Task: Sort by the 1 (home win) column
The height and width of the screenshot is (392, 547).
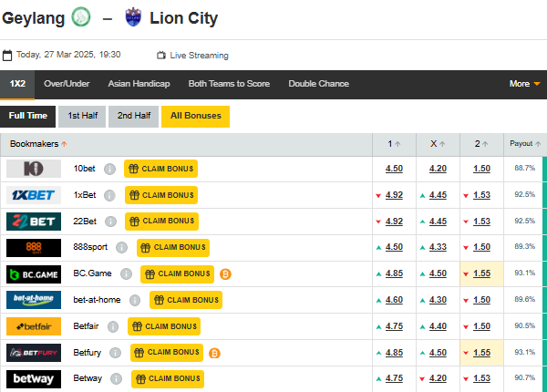Action: click(x=394, y=144)
